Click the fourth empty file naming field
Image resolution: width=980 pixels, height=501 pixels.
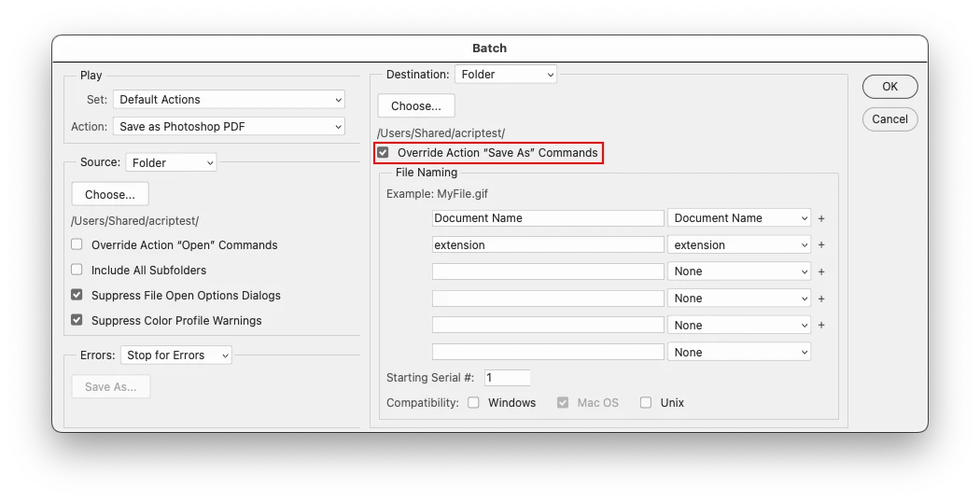point(548,298)
